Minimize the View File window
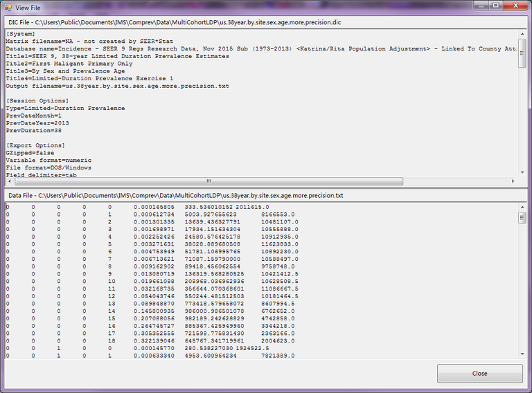532x393 pixels. click(479, 6)
